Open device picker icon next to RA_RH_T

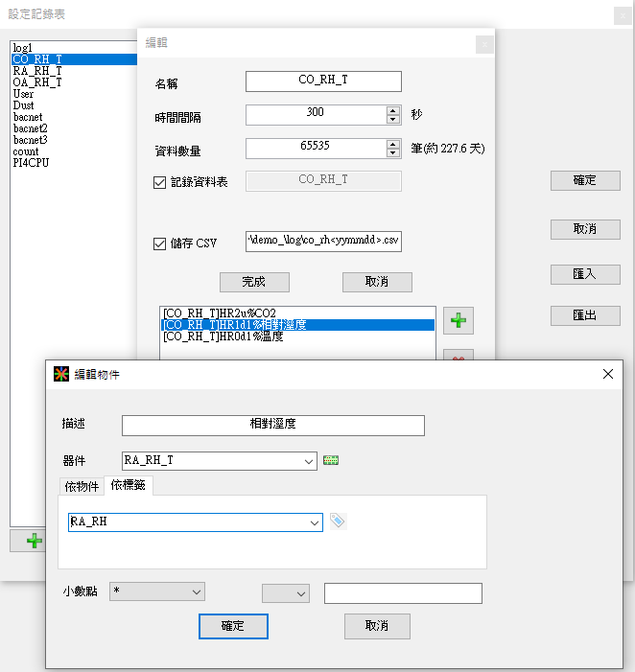332,460
